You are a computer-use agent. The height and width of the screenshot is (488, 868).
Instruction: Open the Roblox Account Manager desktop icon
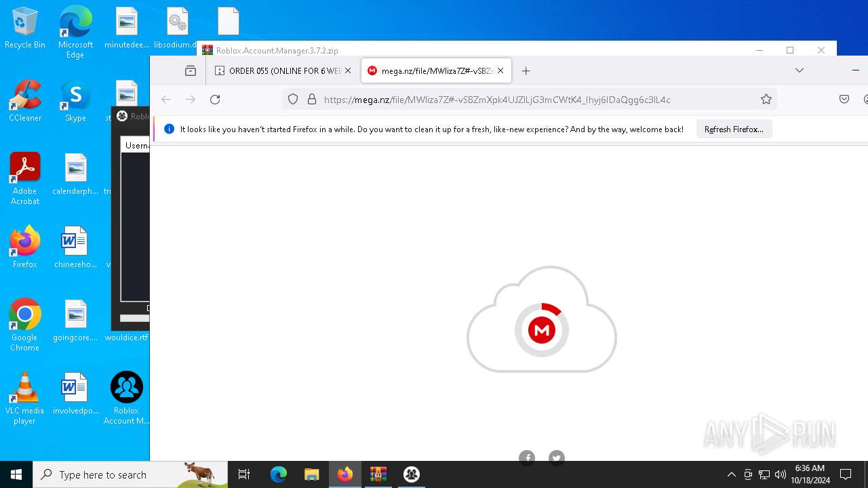click(x=126, y=399)
